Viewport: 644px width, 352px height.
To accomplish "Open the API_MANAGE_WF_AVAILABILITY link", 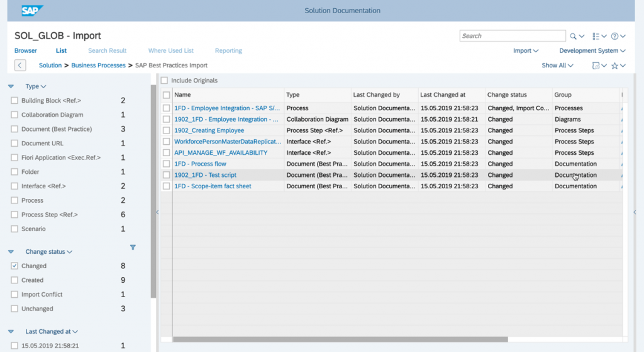I will coord(221,152).
